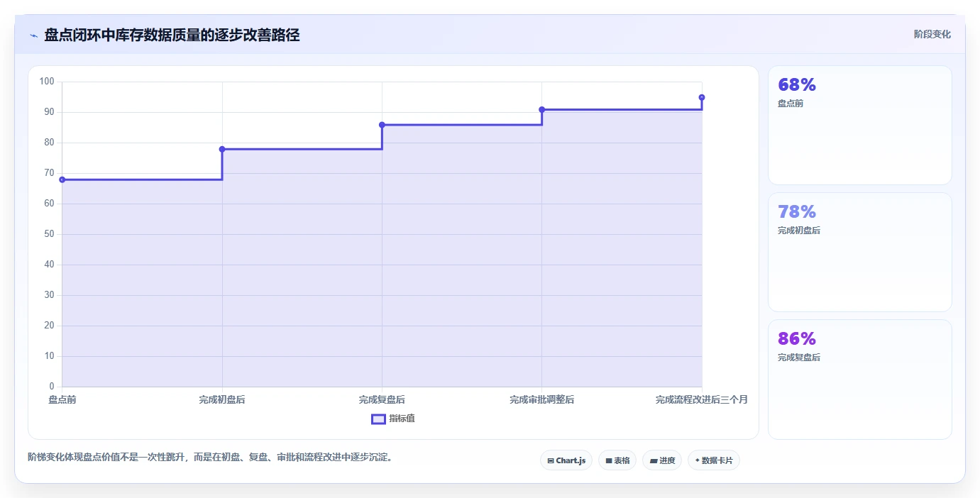The height and width of the screenshot is (498, 980).
Task: Click the 数据卡片 tag chip
Action: pos(713,460)
